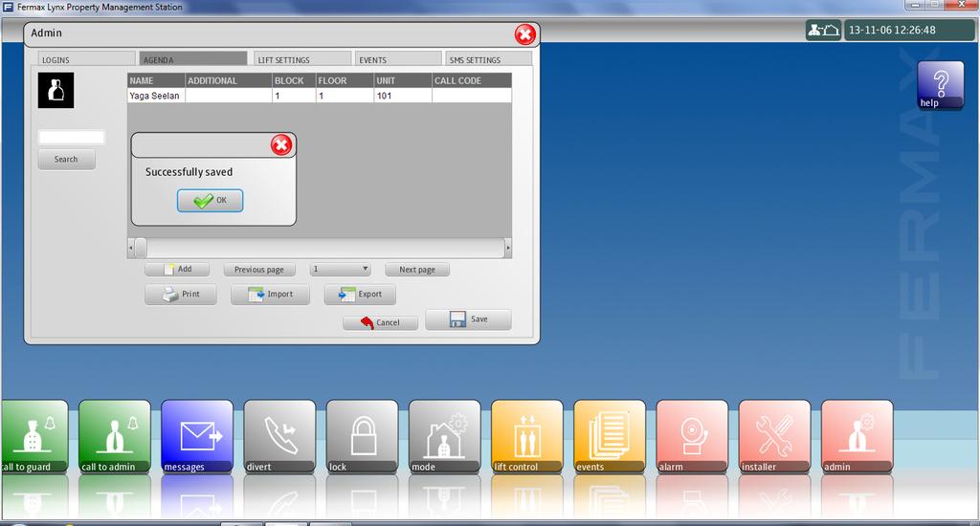Click the unit cell showing 101
This screenshot has height=526, width=980.
[x=403, y=96]
